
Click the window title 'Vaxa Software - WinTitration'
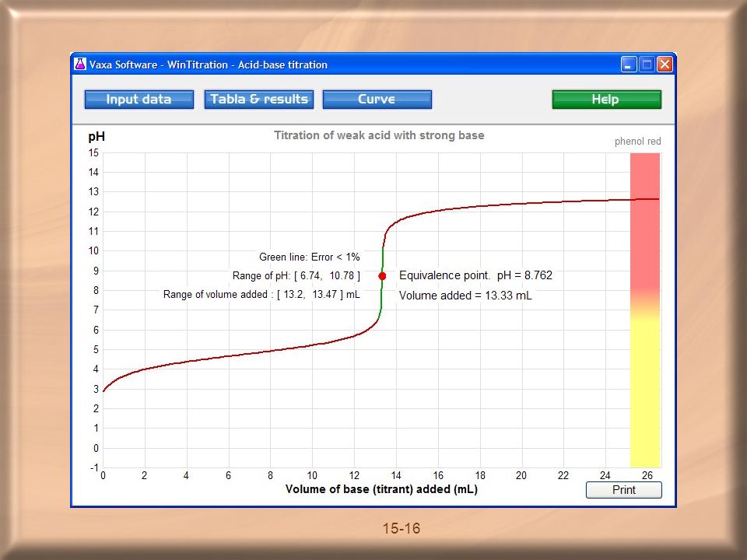coord(209,65)
